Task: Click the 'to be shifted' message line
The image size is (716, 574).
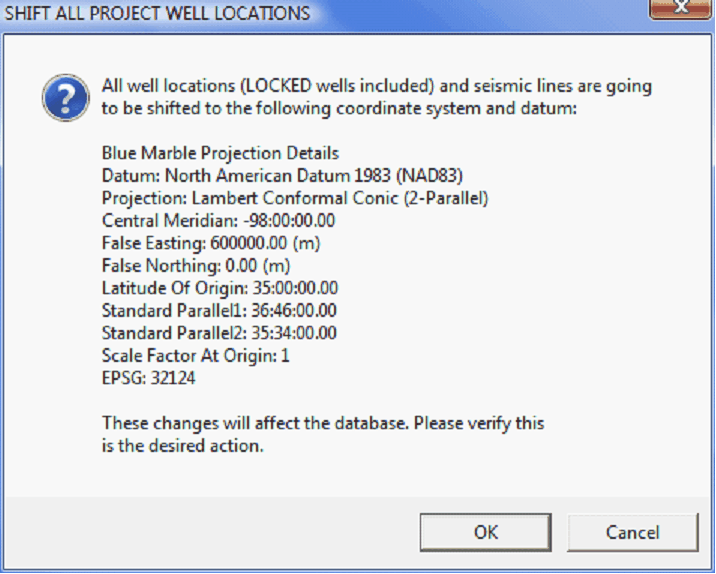Action: tap(339, 109)
